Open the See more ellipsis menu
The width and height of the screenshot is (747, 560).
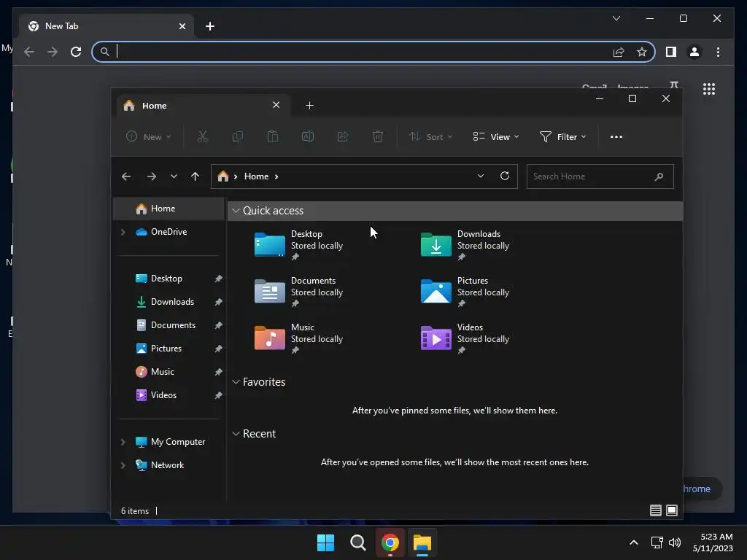coord(616,136)
